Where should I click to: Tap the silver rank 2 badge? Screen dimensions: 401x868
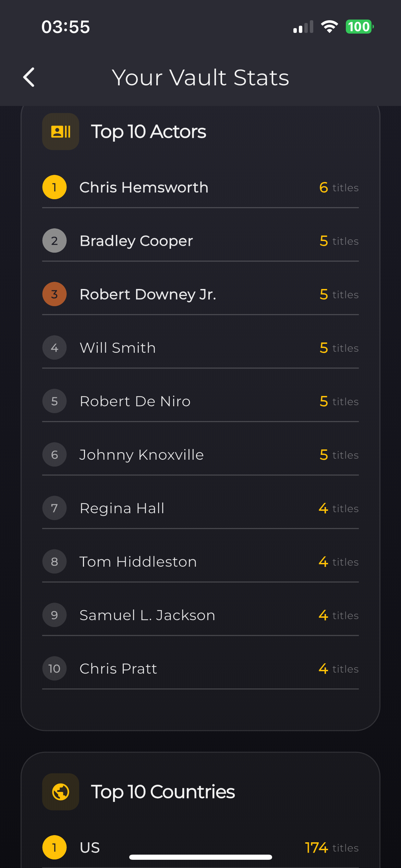(54, 241)
